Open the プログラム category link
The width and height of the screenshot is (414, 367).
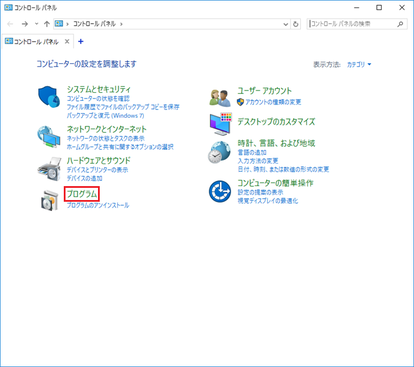click(82, 194)
